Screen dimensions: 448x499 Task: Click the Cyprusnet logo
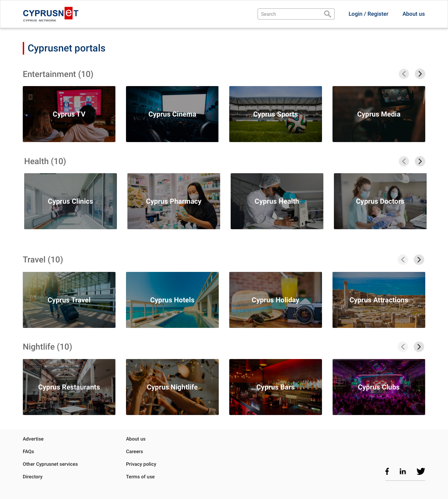[51, 14]
